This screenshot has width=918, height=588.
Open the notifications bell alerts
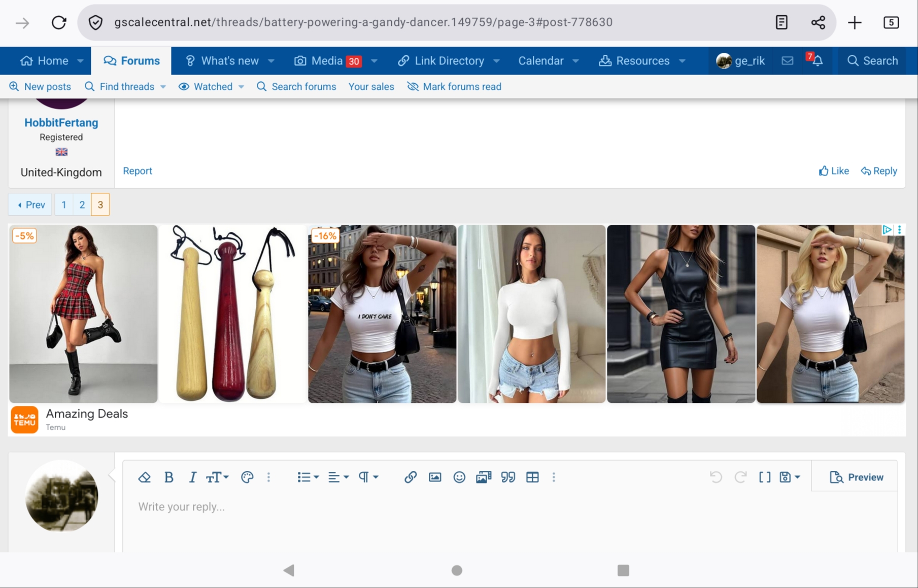[817, 61]
